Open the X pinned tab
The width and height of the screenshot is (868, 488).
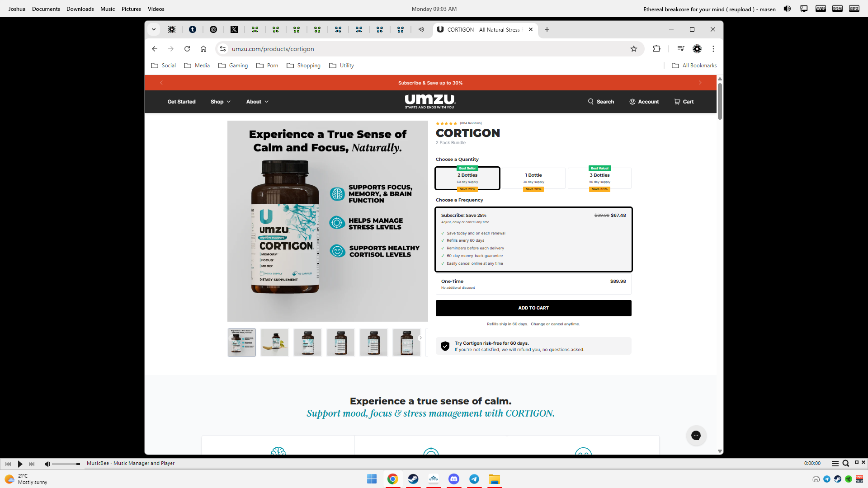pyautogui.click(x=234, y=29)
